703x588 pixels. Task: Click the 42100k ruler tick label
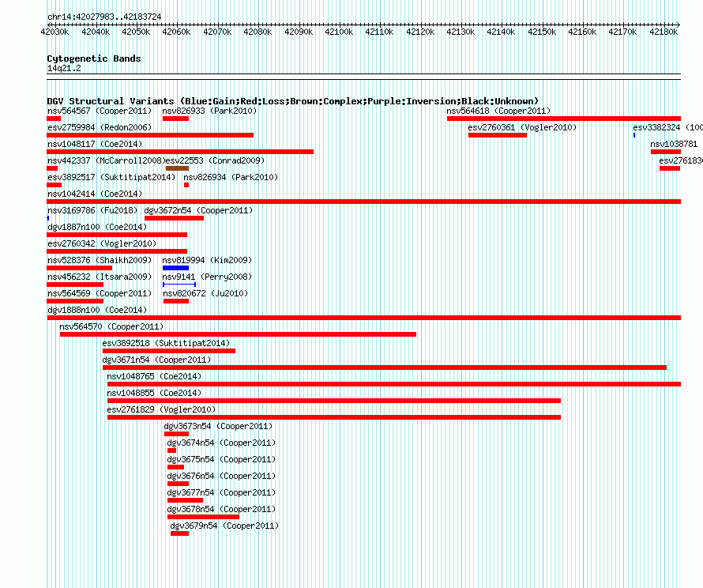339,32
